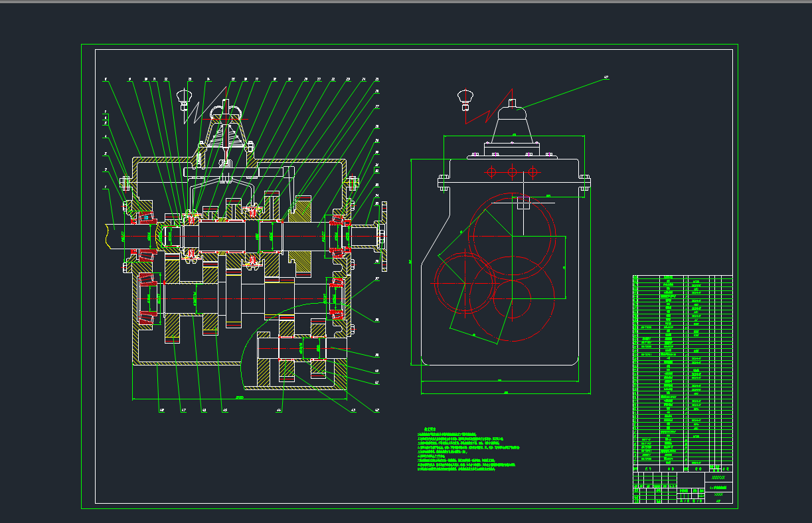Click part balloon number 24

[x=363, y=79]
